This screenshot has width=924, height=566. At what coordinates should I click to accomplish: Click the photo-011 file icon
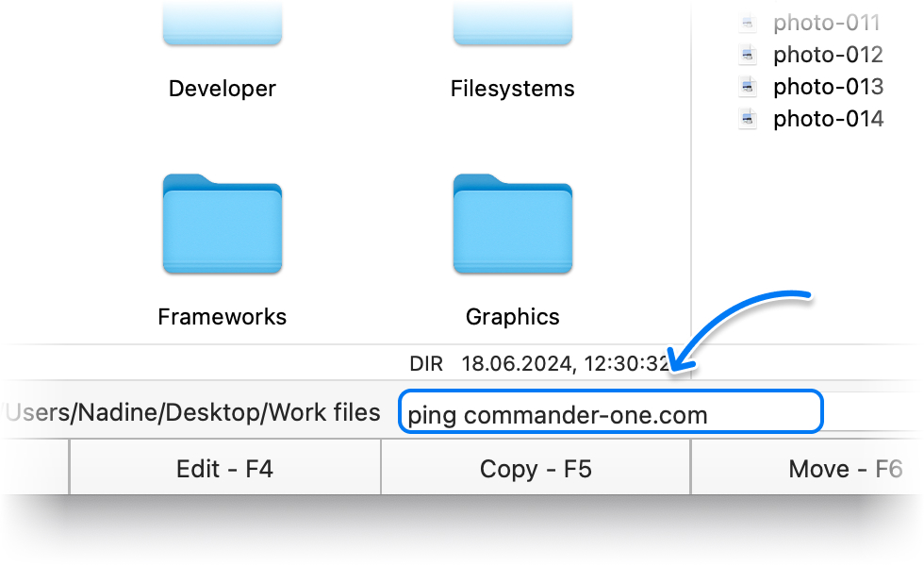coord(748,23)
